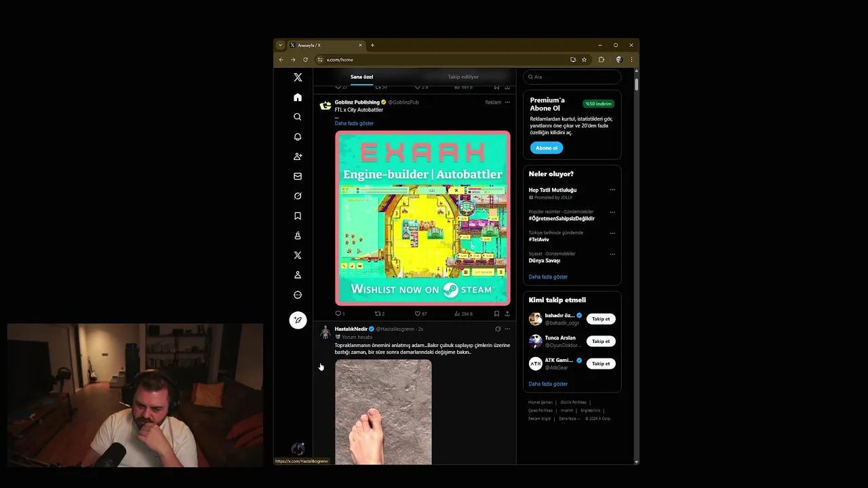Open Chrome three-dot menu
The image size is (868, 488).
(x=631, y=60)
